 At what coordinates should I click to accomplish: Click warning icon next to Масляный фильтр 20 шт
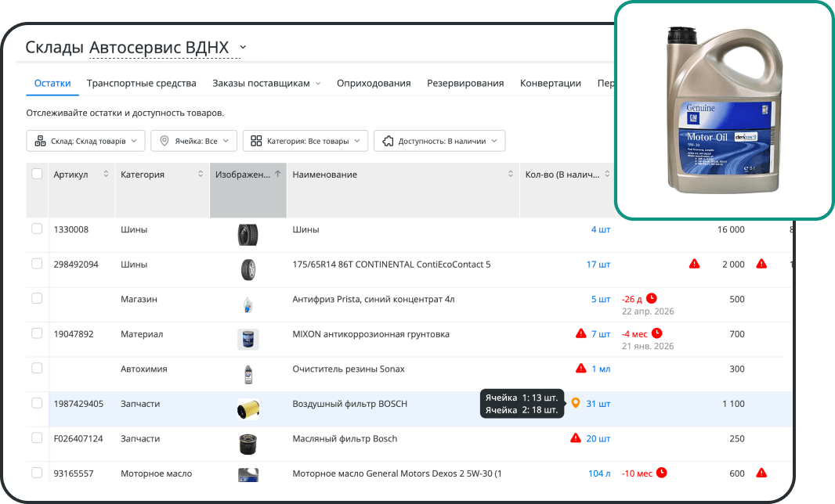(x=576, y=438)
